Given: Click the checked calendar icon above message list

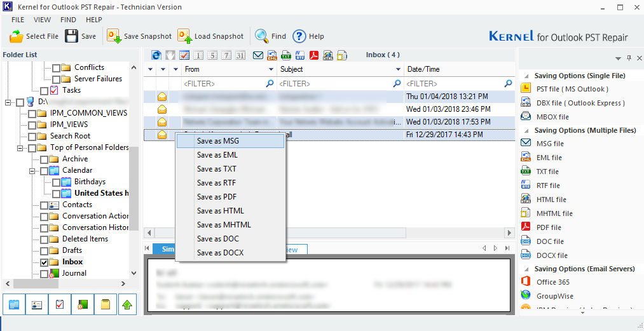Looking at the screenshot, I should coord(184,55).
